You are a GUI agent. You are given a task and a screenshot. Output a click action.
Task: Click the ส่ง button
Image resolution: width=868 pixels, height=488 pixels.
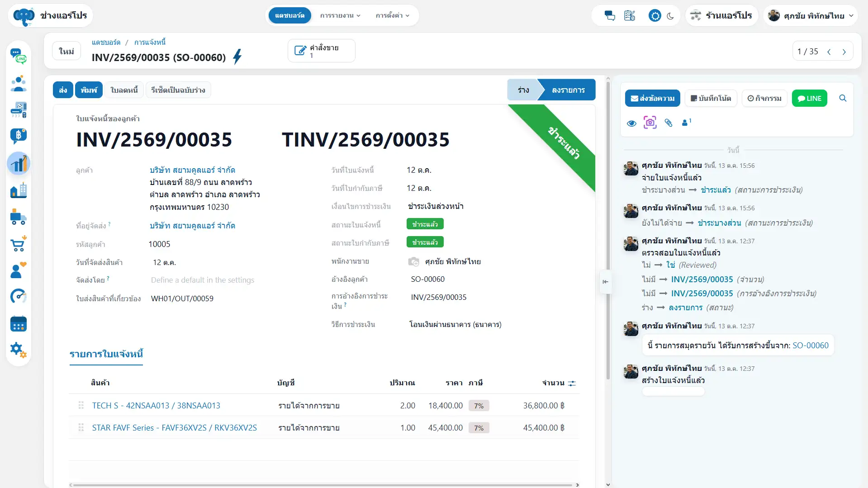63,90
